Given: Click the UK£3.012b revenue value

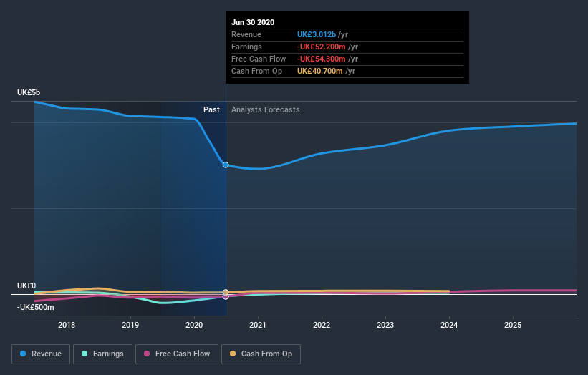Looking at the screenshot, I should pyautogui.click(x=317, y=34).
